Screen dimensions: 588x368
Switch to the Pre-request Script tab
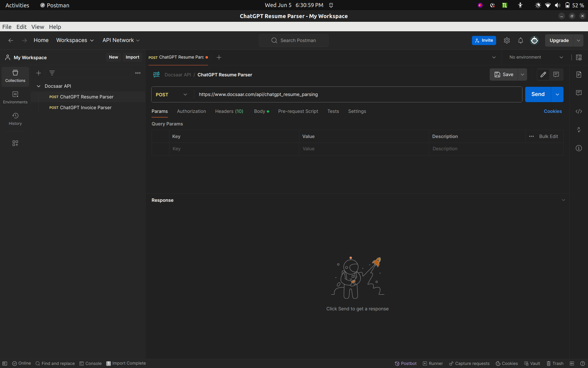click(x=298, y=111)
